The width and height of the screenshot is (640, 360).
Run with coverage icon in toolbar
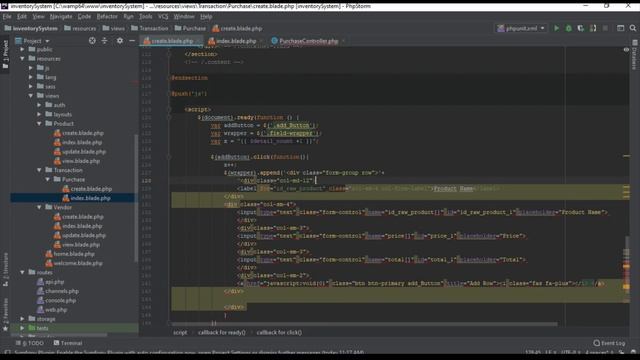click(x=580, y=28)
